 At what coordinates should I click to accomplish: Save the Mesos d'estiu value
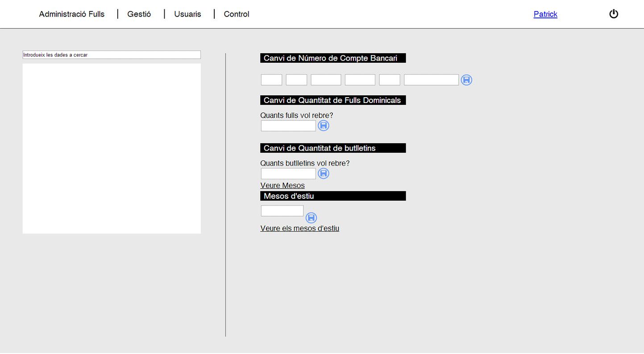(311, 218)
